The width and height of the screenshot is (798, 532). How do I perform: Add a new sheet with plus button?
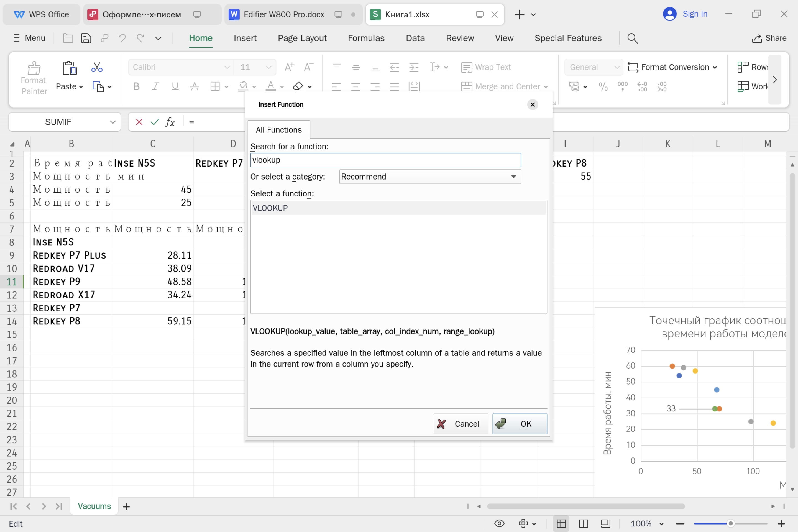point(127,507)
